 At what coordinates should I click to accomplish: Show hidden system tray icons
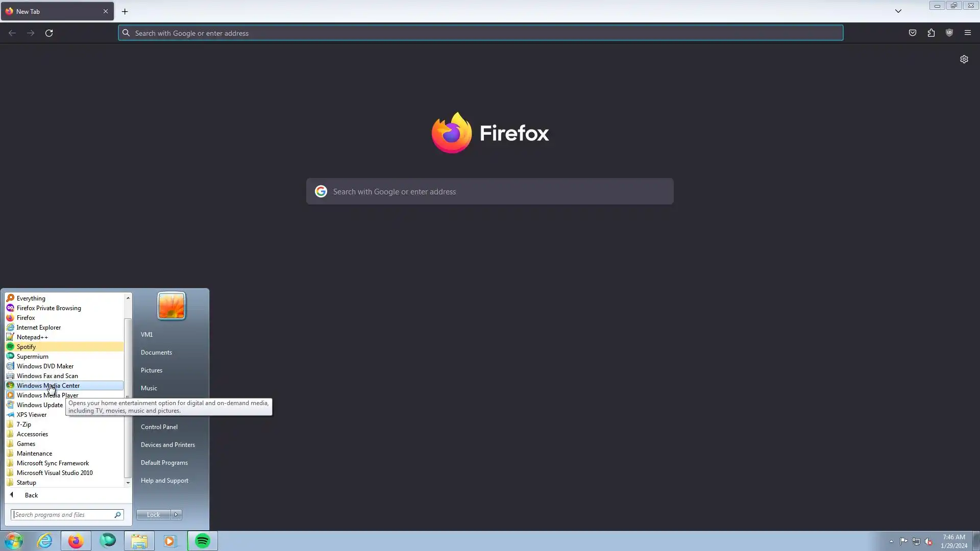891,542
